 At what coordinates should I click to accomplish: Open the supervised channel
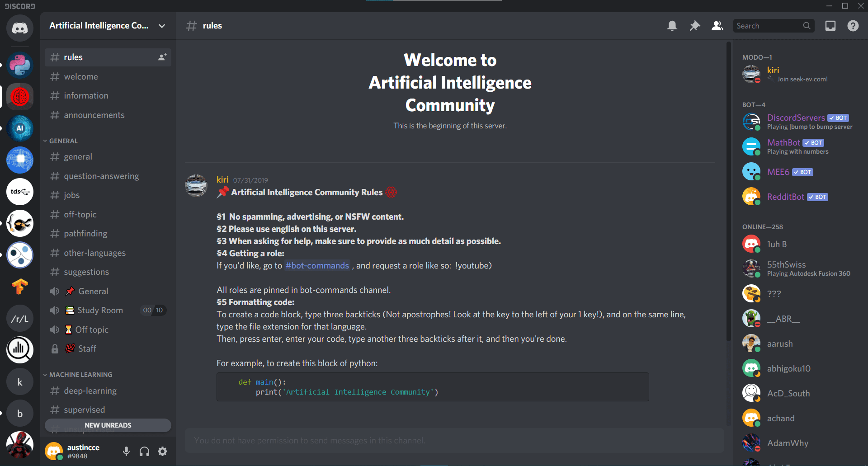(108, 410)
